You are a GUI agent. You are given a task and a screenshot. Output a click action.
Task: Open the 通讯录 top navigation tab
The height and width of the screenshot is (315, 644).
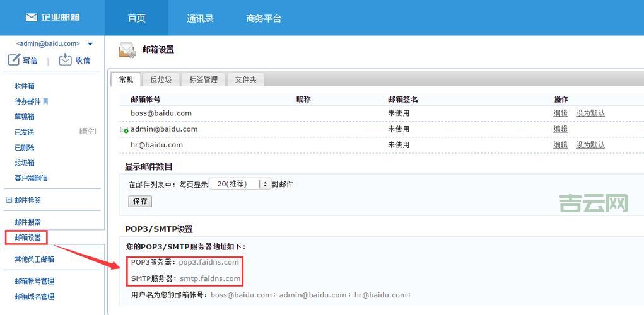[200, 18]
